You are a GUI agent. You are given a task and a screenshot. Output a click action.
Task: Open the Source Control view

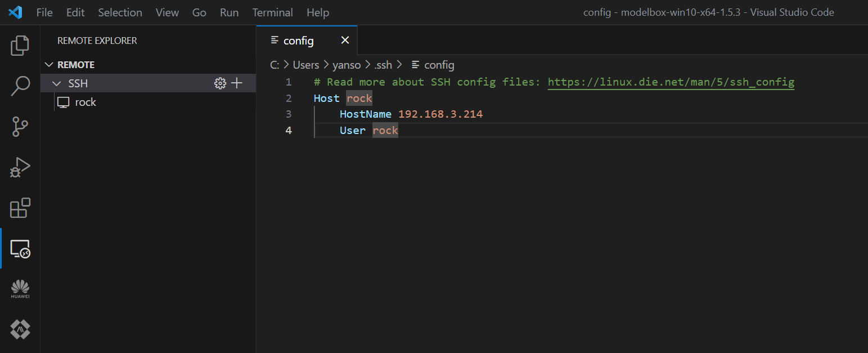pyautogui.click(x=20, y=127)
